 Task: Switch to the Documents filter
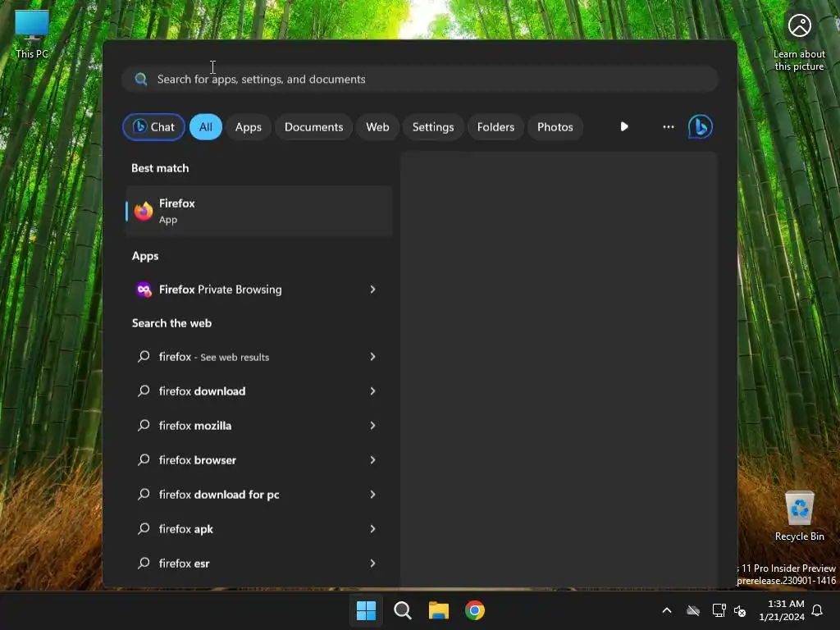314,127
